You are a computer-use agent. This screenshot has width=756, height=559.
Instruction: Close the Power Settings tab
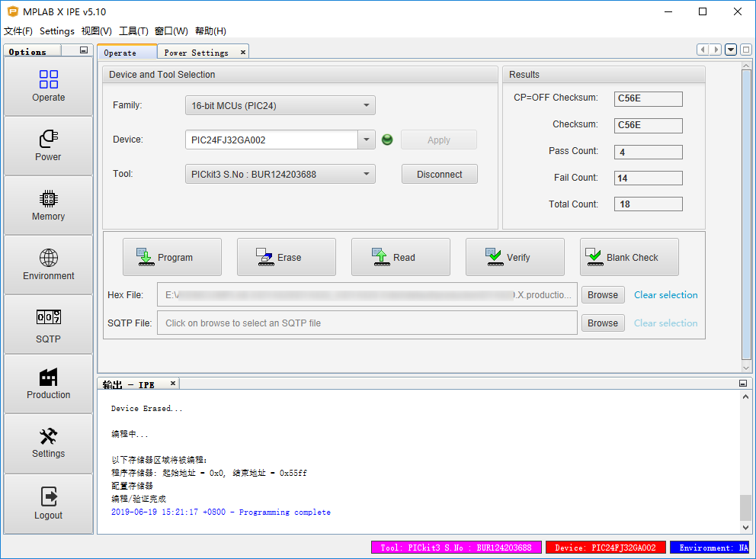click(x=243, y=52)
